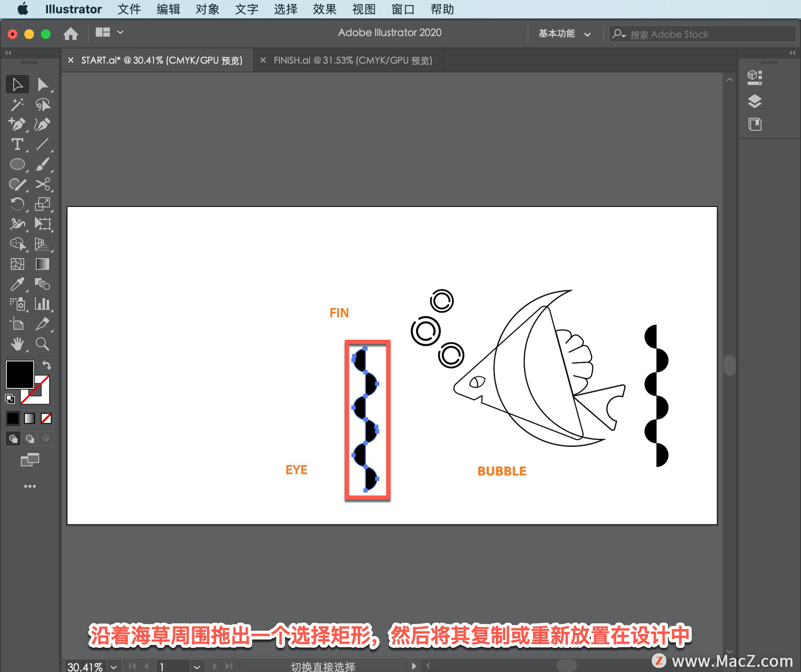Select the Line Segment tool

coord(43,144)
